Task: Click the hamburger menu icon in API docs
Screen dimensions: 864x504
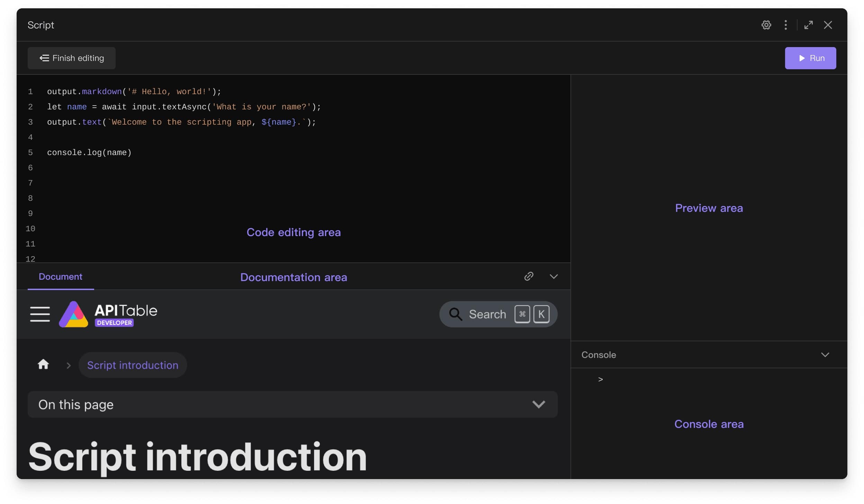Action: coord(39,314)
